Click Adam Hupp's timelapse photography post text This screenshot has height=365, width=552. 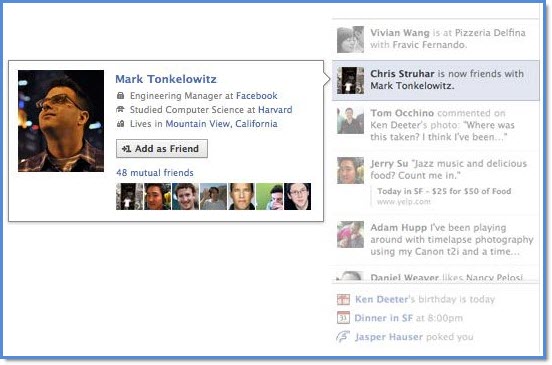452,240
